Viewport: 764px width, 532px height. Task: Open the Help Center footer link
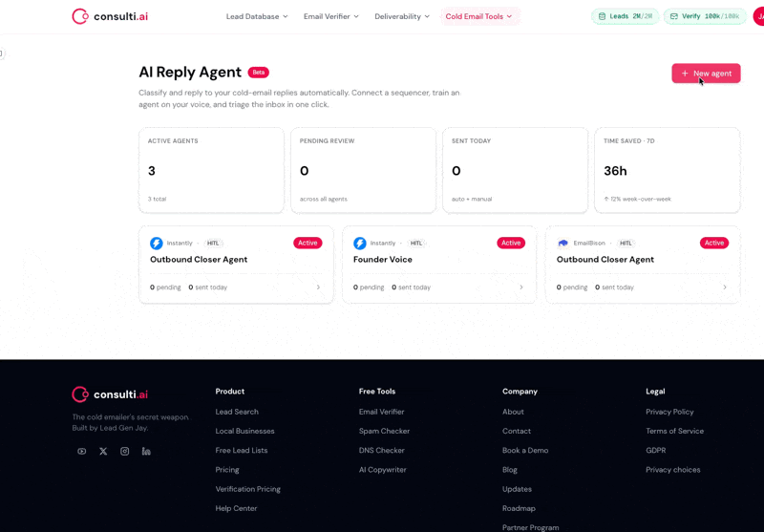pos(236,508)
